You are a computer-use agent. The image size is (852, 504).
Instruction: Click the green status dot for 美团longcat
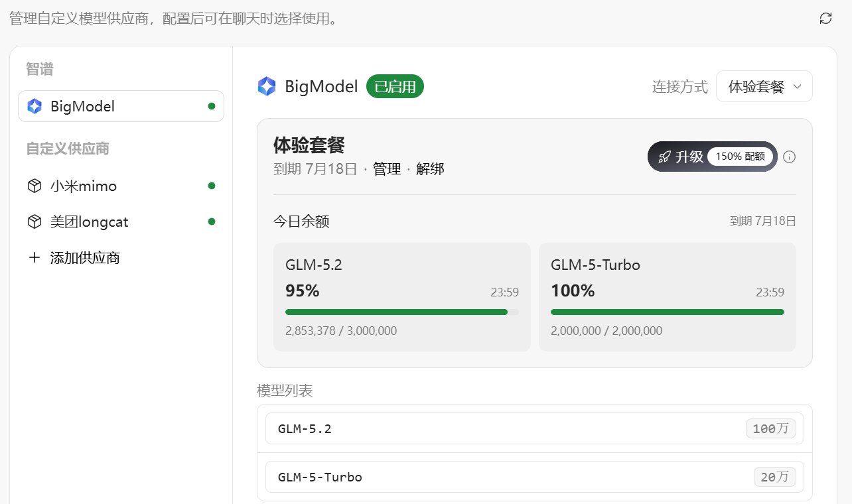pyautogui.click(x=212, y=221)
